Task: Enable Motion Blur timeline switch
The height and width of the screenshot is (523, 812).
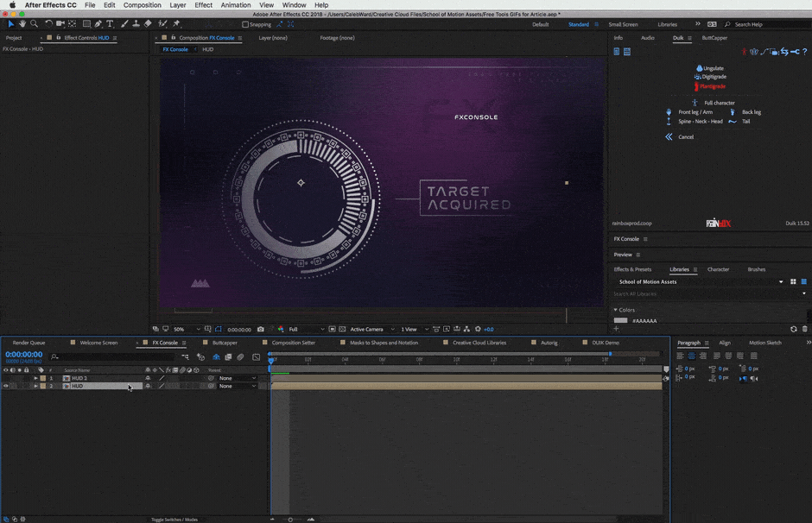Action: (x=241, y=357)
